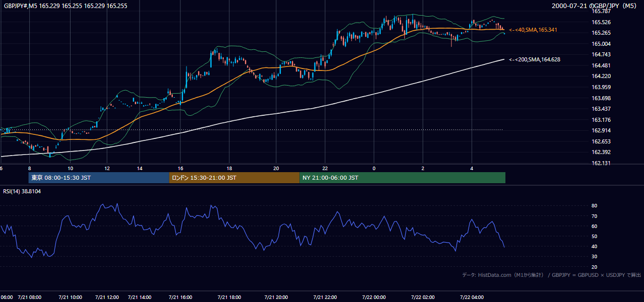Select the NY 21:00-06:00 JST session bar

pyautogui.click(x=402, y=178)
